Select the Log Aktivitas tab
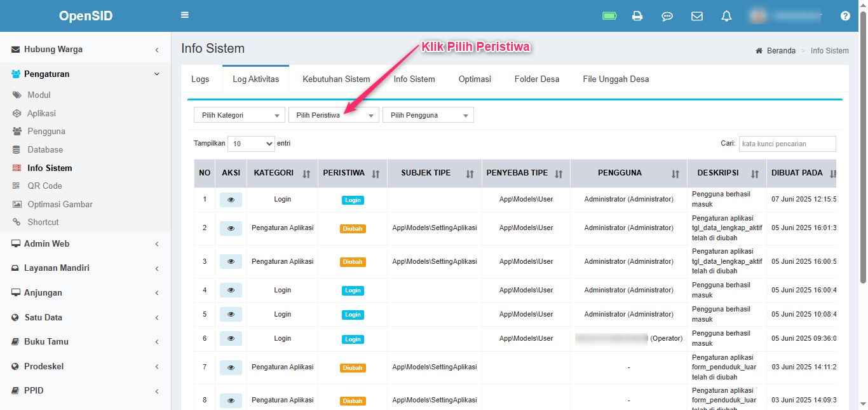The height and width of the screenshot is (410, 868). (x=255, y=79)
